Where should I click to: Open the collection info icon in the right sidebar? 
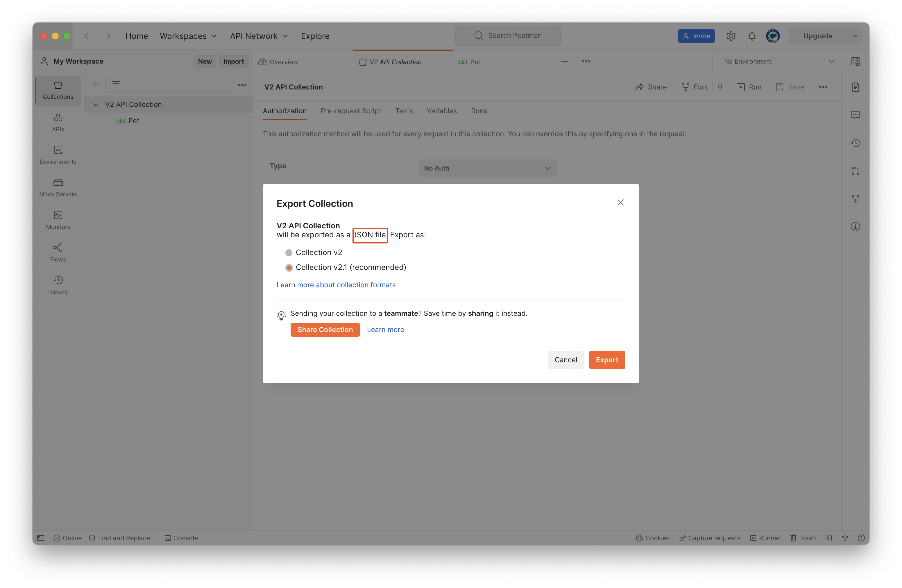[x=856, y=227]
